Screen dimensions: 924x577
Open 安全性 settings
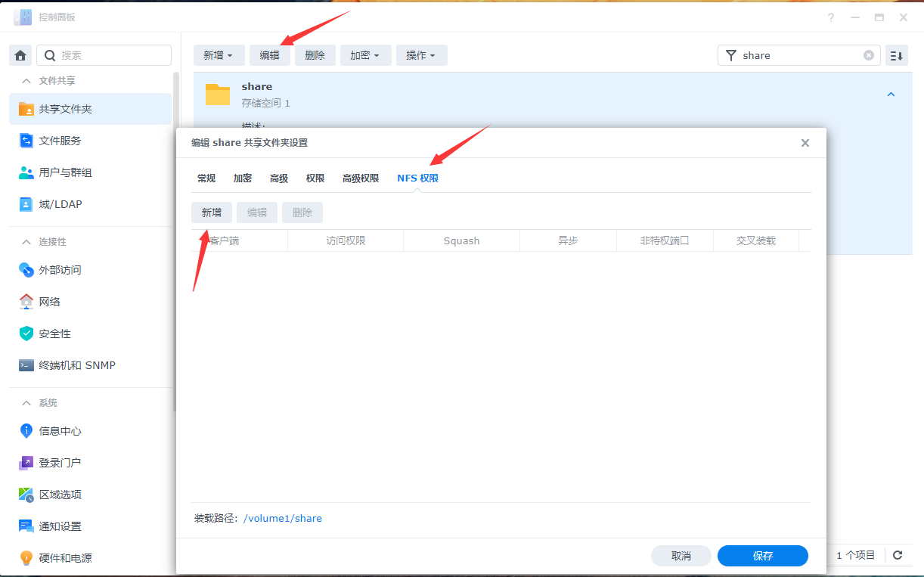point(90,333)
